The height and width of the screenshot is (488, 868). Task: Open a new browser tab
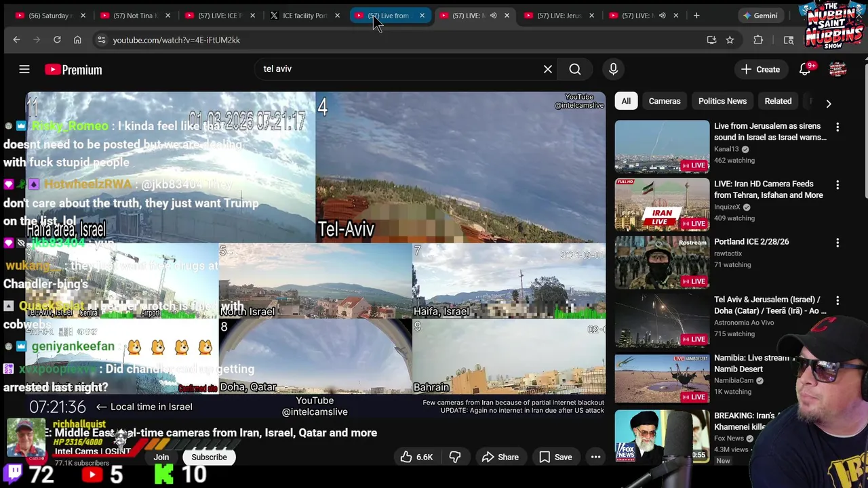[x=696, y=15]
